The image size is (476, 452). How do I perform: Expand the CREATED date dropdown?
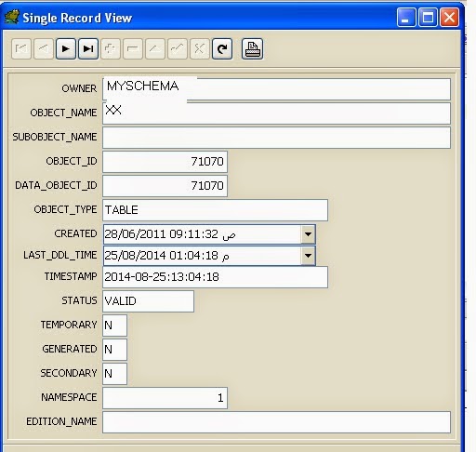point(308,234)
